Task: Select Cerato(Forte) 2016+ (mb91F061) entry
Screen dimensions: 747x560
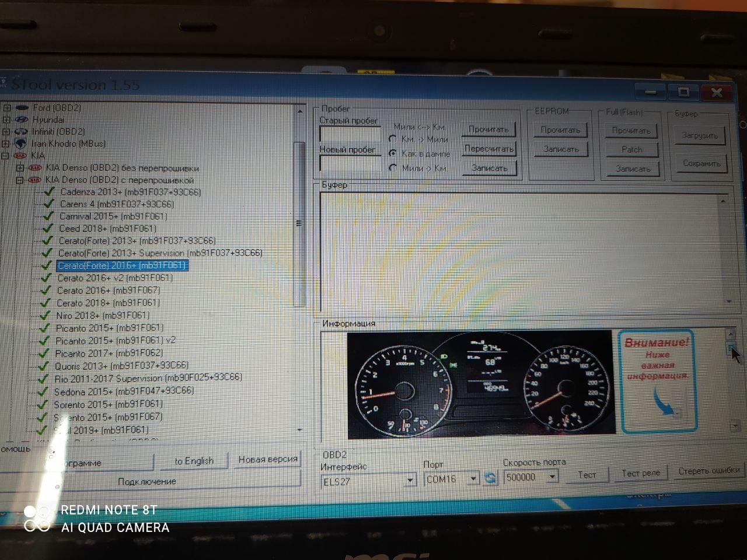Action: tap(122, 265)
